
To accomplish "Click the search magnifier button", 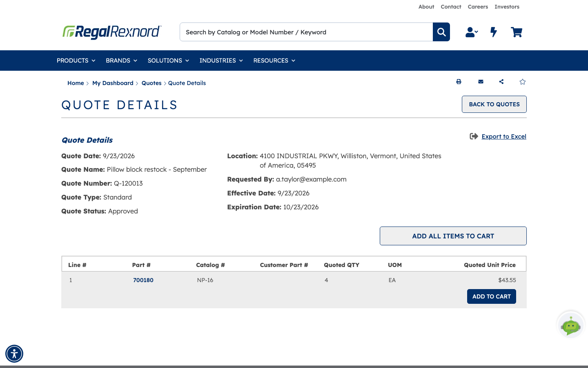I will point(441,32).
